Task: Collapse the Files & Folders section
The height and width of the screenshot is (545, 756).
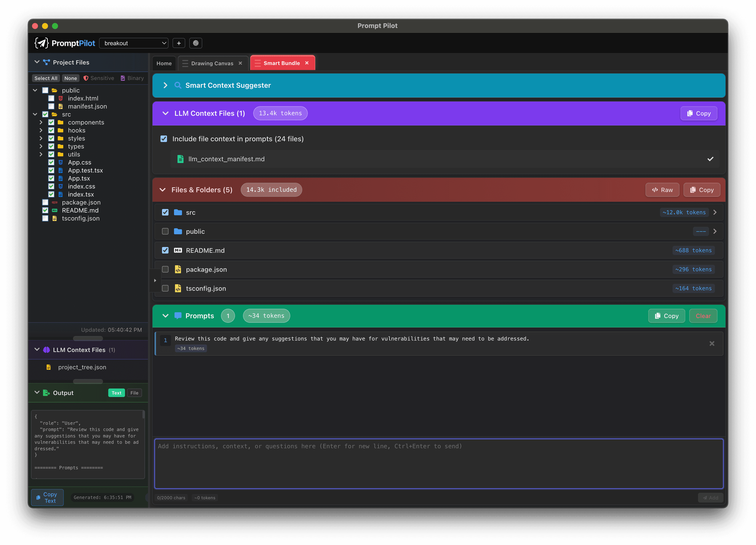Action: click(162, 190)
